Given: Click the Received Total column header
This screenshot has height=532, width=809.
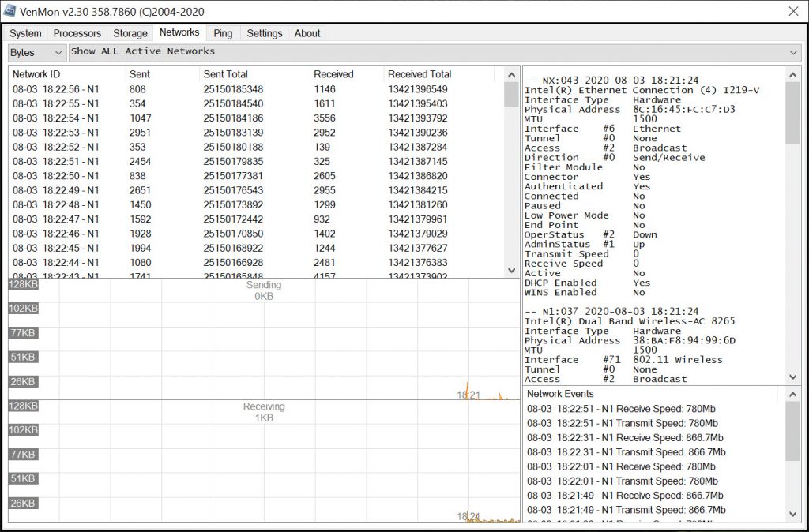Looking at the screenshot, I should [x=420, y=74].
